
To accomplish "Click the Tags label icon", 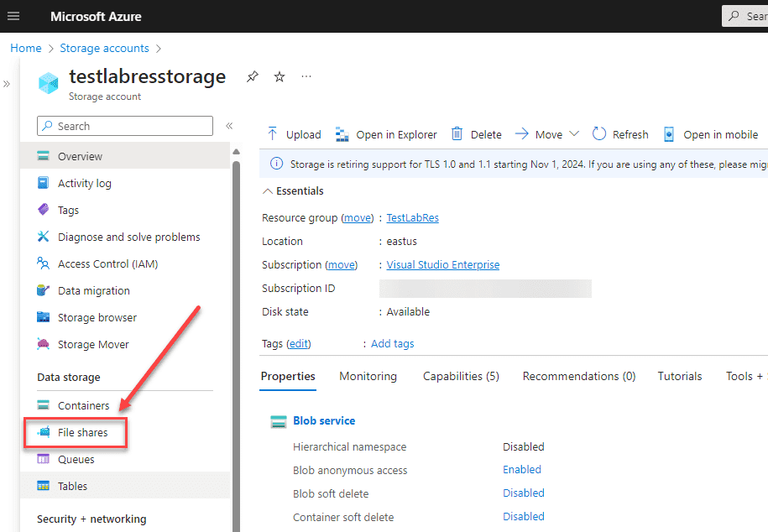I will [x=43, y=210].
